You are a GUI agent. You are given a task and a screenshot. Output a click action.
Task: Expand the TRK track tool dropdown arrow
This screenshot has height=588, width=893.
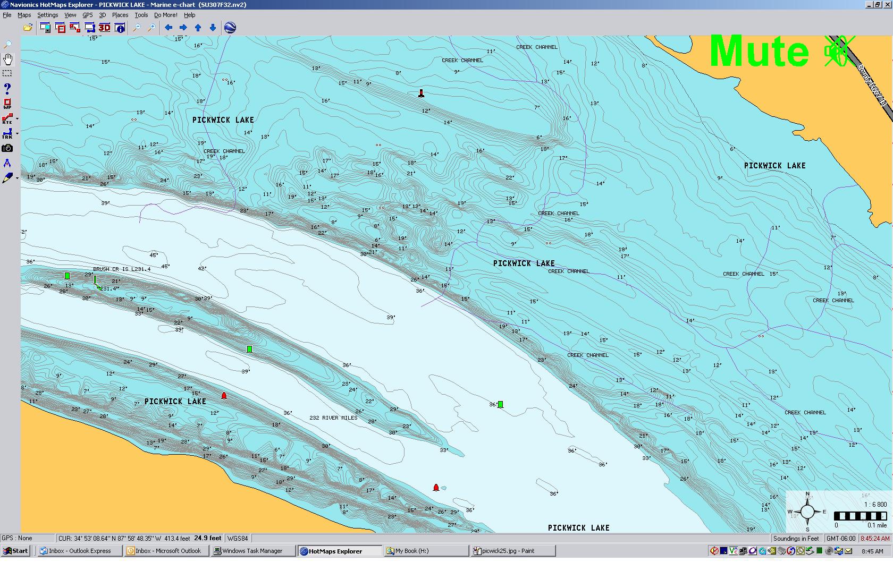pos(18,134)
